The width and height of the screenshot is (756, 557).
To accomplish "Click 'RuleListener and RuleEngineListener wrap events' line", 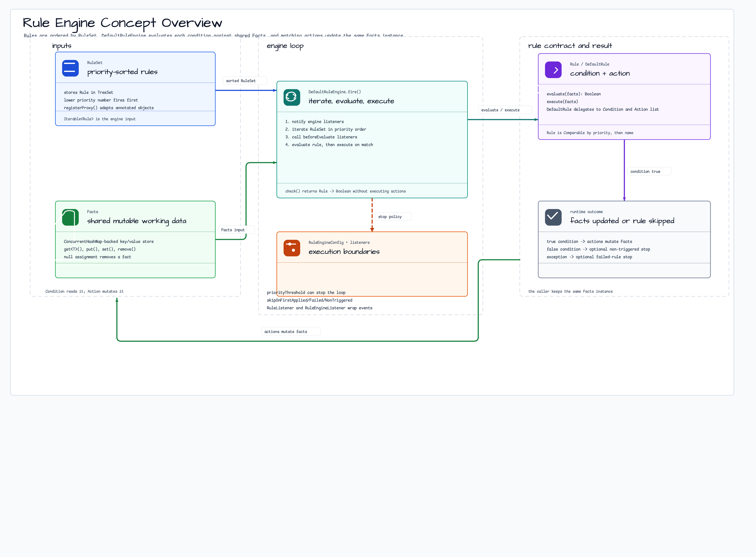I will (319, 308).
